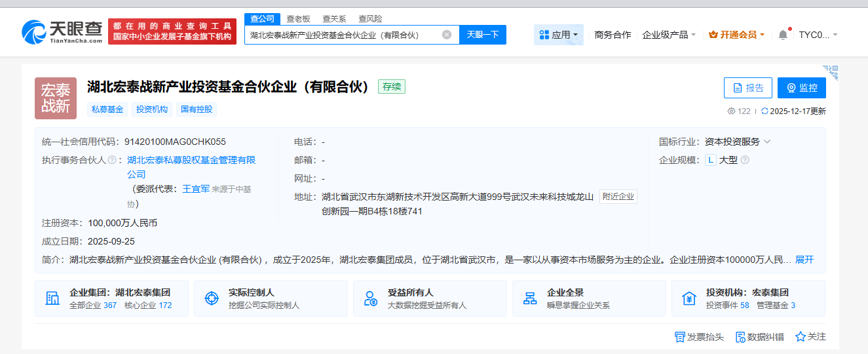Click the 报告 report button
Image resolution: width=868 pixels, height=354 pixels.
coord(747,88)
